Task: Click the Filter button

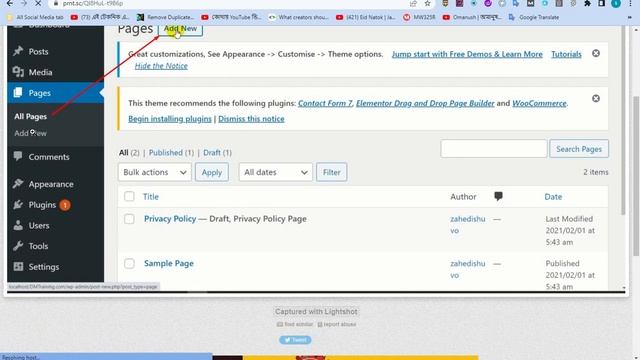Action: pos(331,172)
